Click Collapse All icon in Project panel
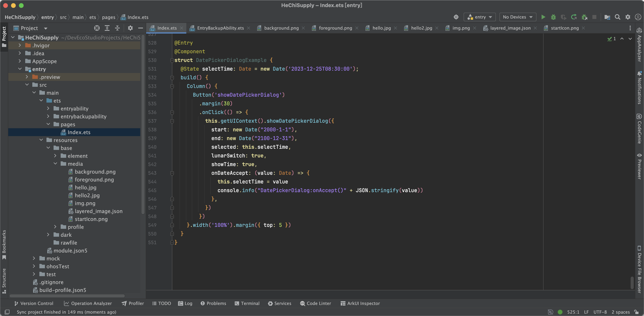 117,28
